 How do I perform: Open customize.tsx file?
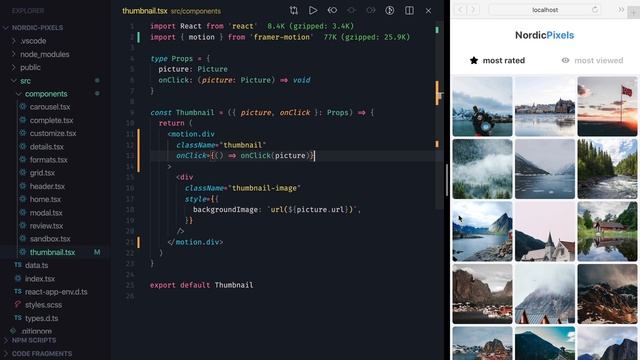pyautogui.click(x=53, y=133)
